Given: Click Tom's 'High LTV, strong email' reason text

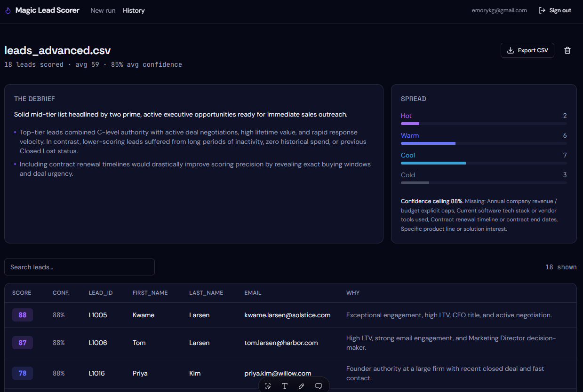Looking at the screenshot, I should pos(451,343).
